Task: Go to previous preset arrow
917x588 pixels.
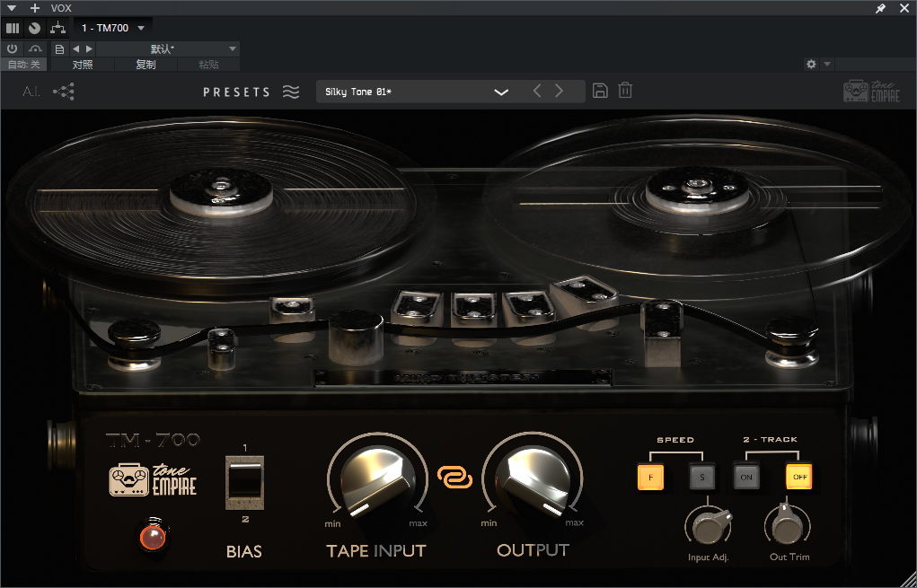Action: [537, 91]
